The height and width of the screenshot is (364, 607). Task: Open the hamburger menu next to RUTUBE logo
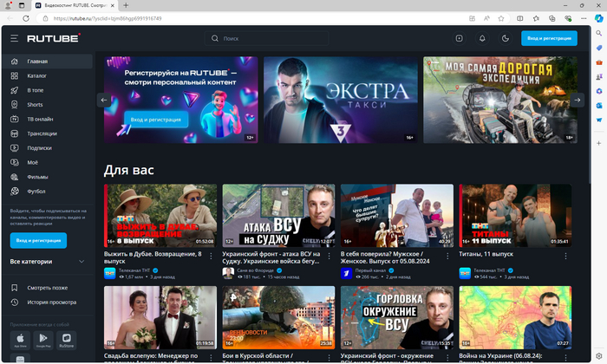15,38
